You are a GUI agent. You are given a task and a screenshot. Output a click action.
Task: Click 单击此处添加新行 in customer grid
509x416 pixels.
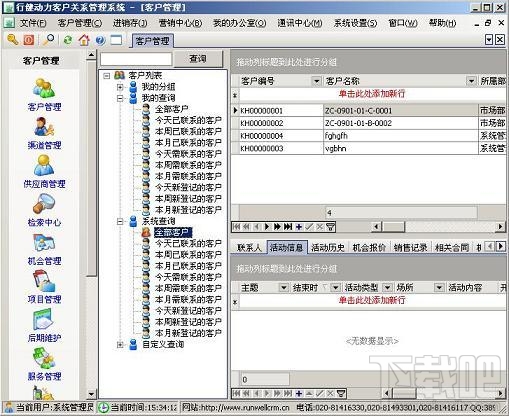372,94
